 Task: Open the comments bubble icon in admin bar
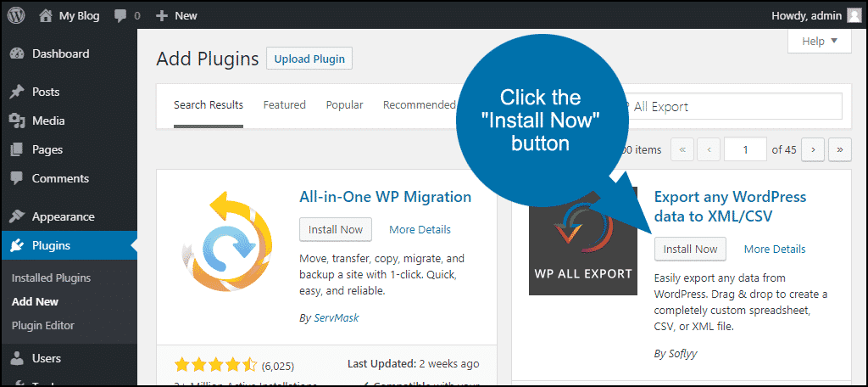(x=120, y=16)
